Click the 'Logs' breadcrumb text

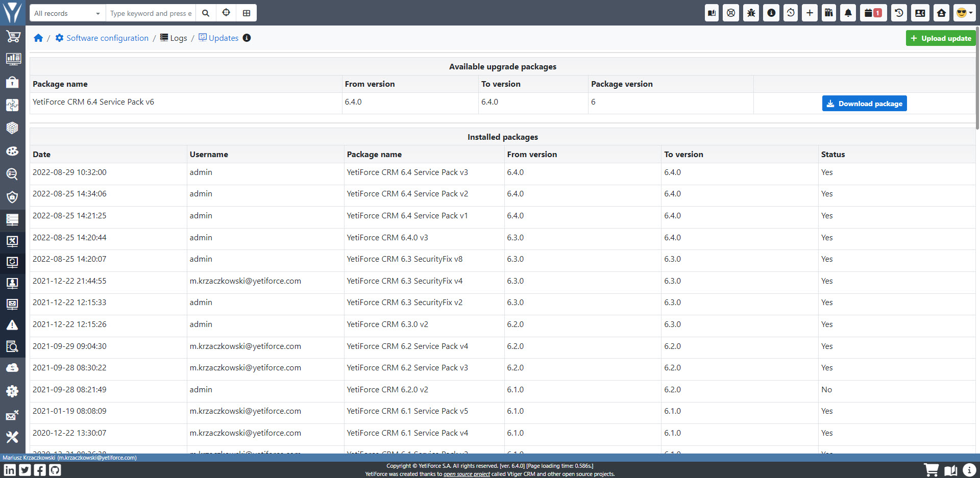pyautogui.click(x=179, y=38)
